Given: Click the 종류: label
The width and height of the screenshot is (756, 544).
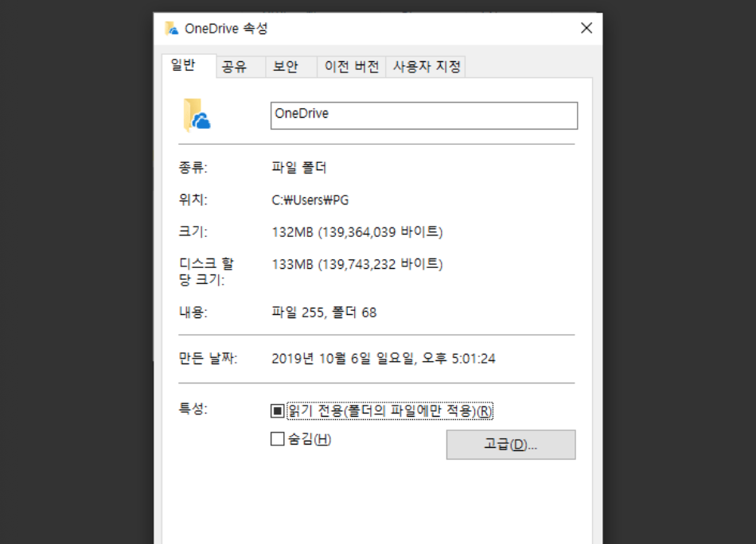Looking at the screenshot, I should coord(193,168).
